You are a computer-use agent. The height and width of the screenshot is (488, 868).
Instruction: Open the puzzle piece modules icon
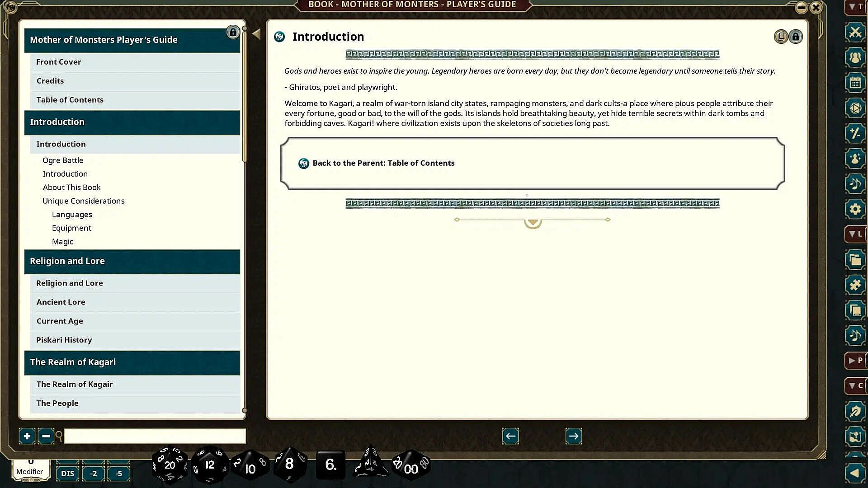pos(855,285)
